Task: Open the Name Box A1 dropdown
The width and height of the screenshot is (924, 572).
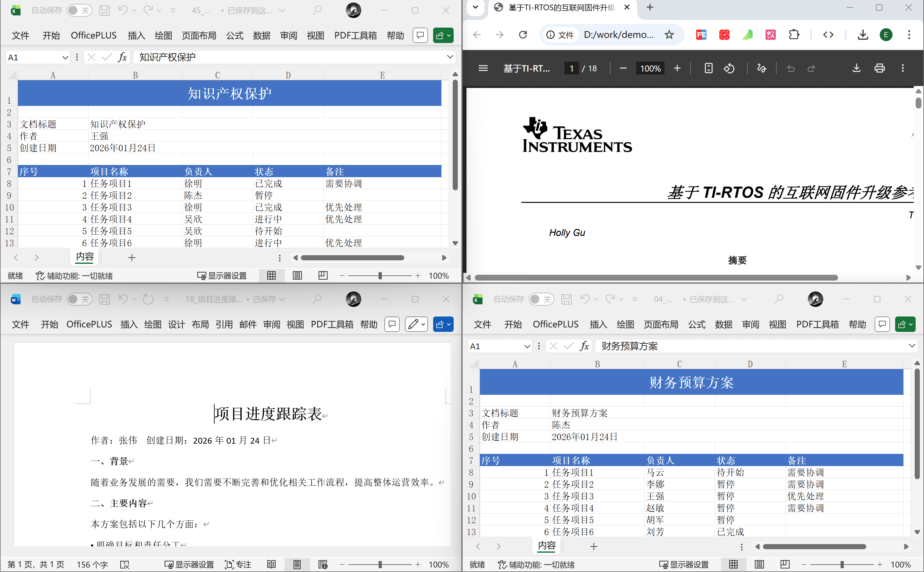Action: point(65,57)
